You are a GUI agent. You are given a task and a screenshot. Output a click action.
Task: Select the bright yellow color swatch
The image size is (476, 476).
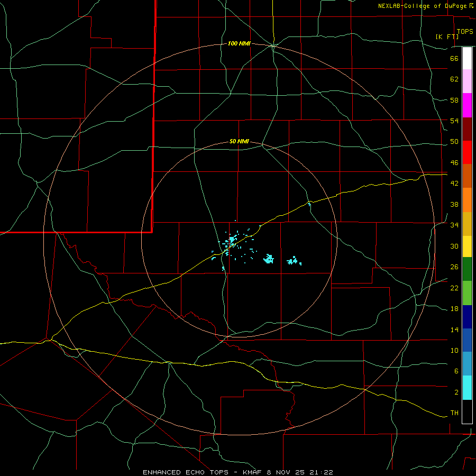(x=467, y=246)
